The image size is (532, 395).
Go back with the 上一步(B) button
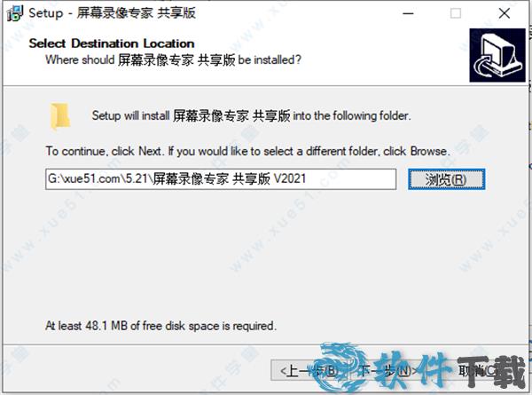click(x=309, y=371)
